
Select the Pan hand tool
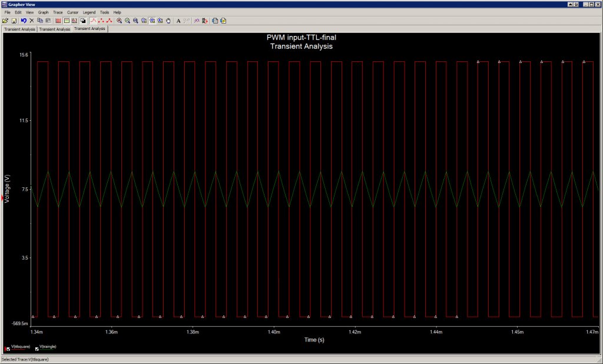168,21
